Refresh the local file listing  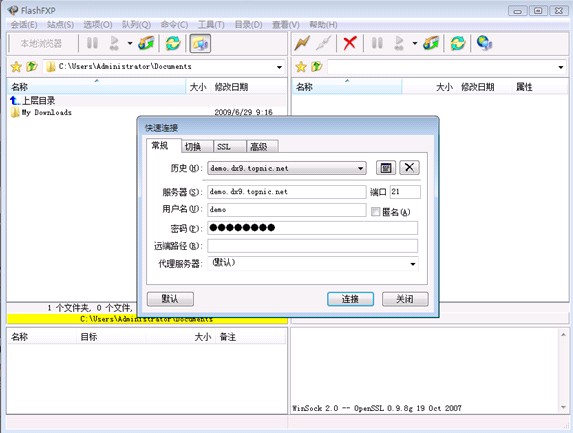pos(173,43)
